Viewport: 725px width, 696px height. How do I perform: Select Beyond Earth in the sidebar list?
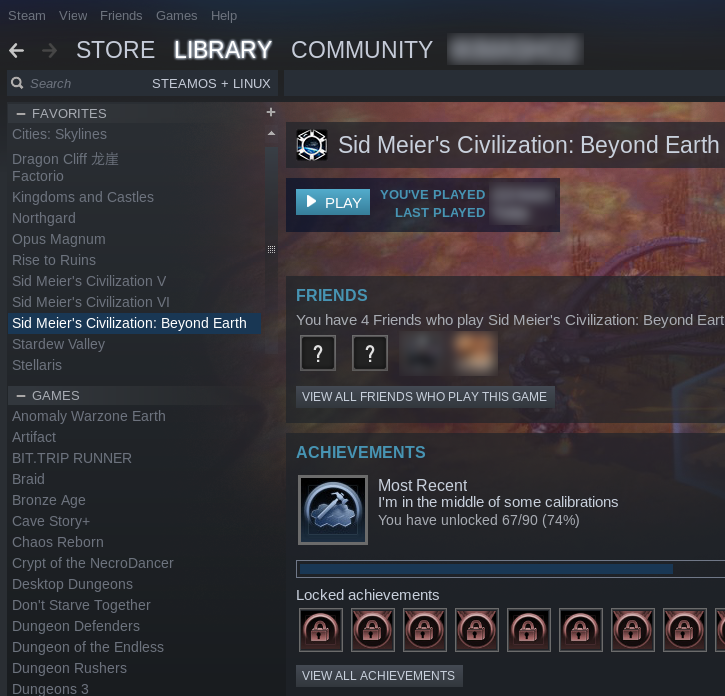click(135, 323)
